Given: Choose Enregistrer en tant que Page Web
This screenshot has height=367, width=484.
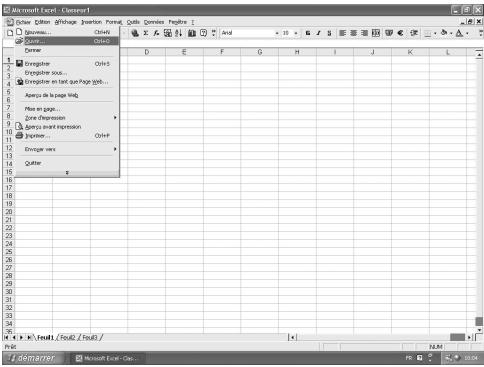Looking at the screenshot, I should (67, 82).
